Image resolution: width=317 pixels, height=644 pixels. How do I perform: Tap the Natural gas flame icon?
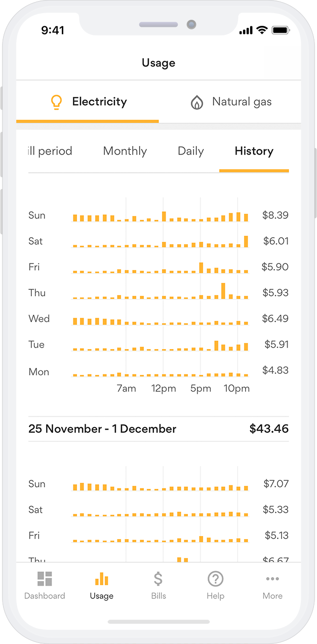click(x=196, y=103)
